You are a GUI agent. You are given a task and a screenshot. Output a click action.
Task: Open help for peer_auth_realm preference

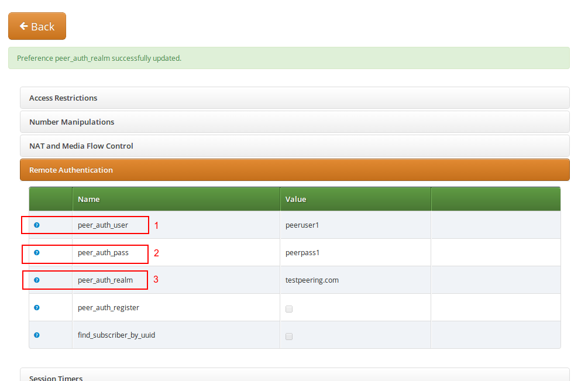[37, 280]
